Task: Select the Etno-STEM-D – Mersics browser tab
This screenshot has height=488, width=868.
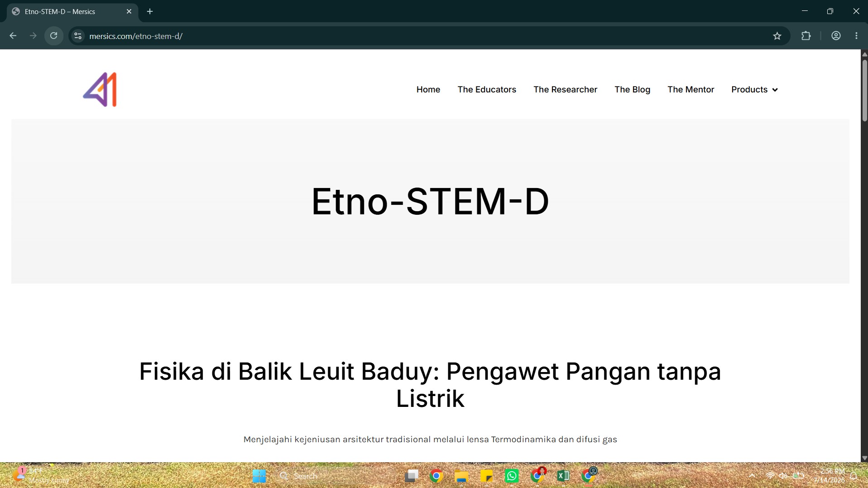Action: point(72,11)
